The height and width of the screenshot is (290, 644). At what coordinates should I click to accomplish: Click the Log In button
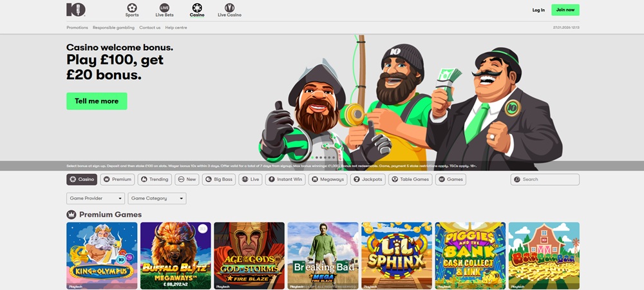pyautogui.click(x=538, y=10)
